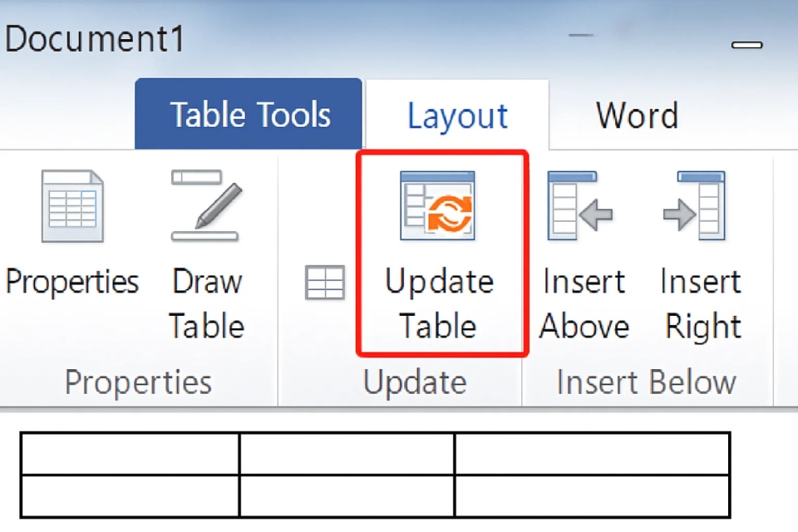Click the minimize button on the title bar
This screenshot has height=532, width=798.
point(746,46)
